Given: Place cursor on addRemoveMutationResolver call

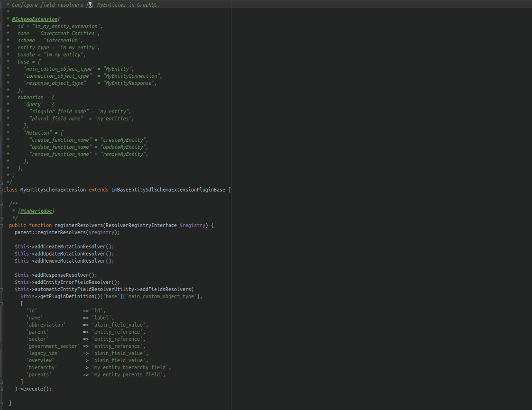Looking at the screenshot, I should coord(70,261).
